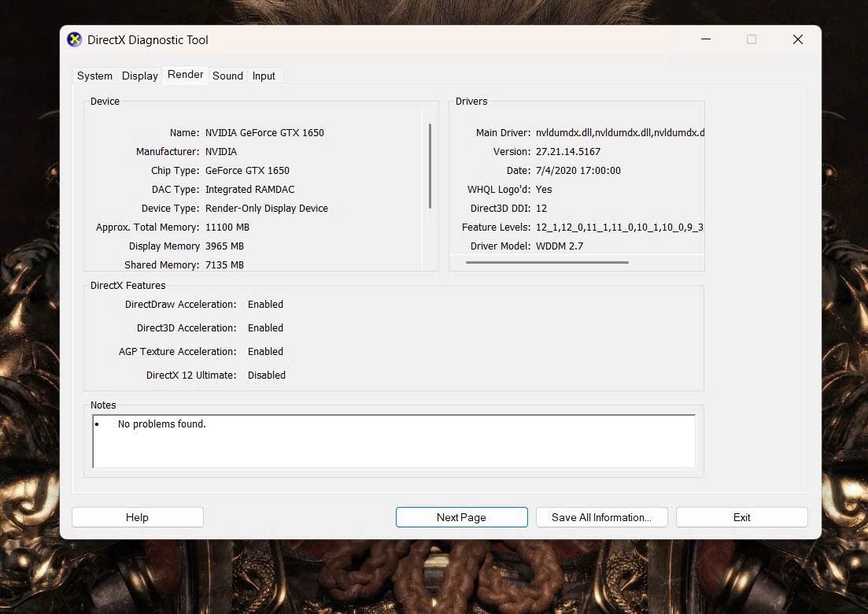Select the Render tab
868x614 pixels.
(x=186, y=75)
